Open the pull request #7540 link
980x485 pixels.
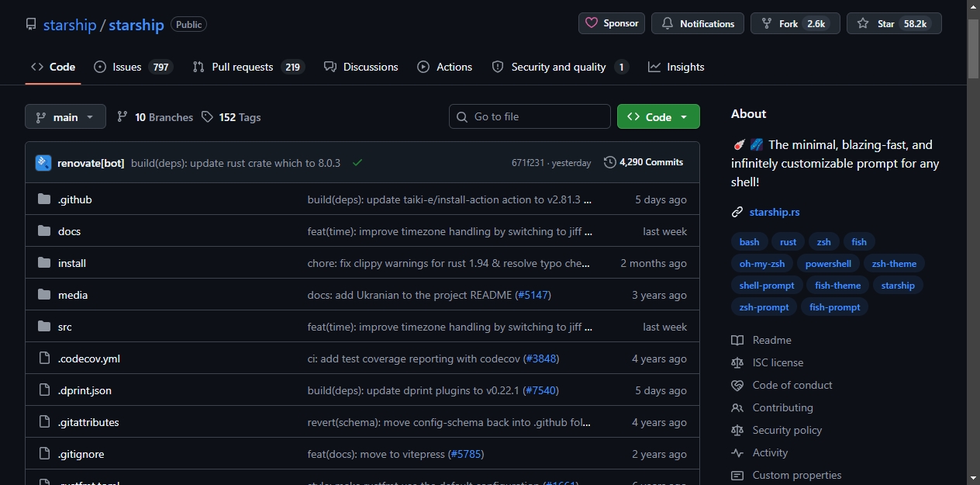(x=541, y=390)
